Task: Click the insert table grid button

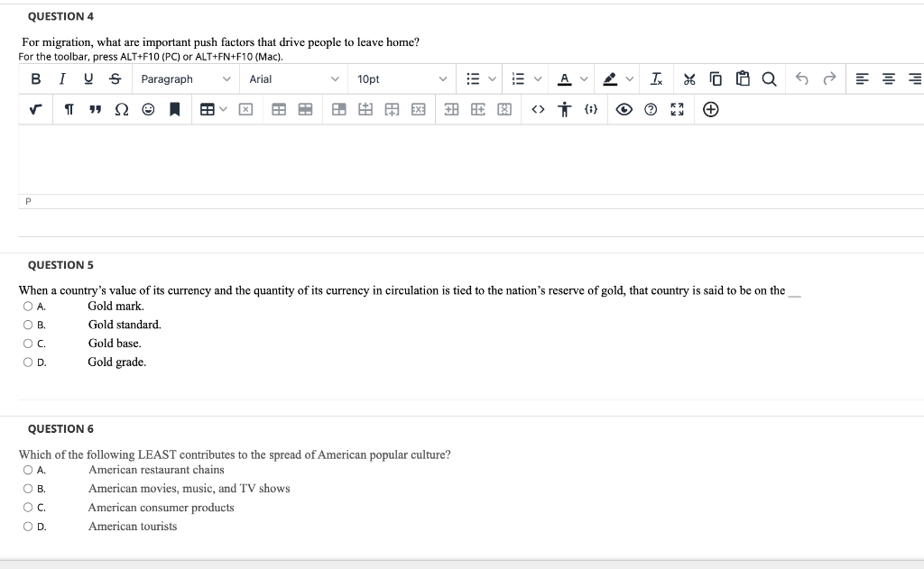Action: (x=207, y=109)
